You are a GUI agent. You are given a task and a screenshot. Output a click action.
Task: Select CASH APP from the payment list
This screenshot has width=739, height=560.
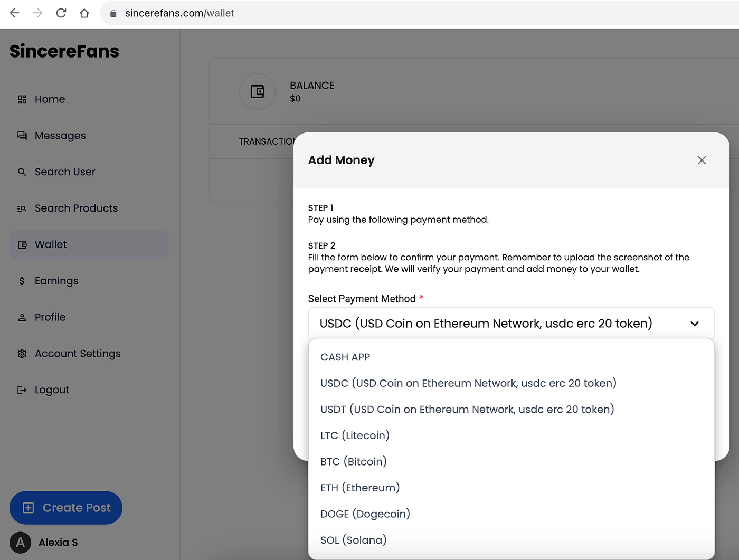(345, 357)
